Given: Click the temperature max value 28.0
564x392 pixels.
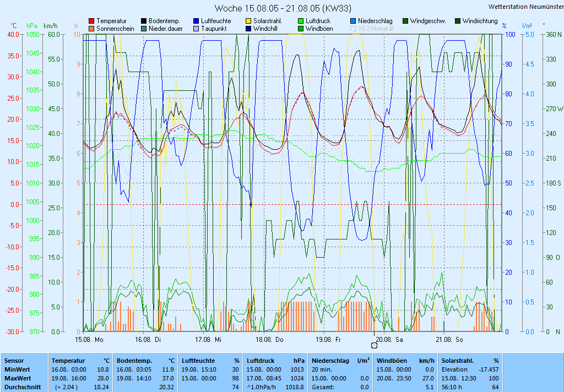Looking at the screenshot, I should point(103,378).
